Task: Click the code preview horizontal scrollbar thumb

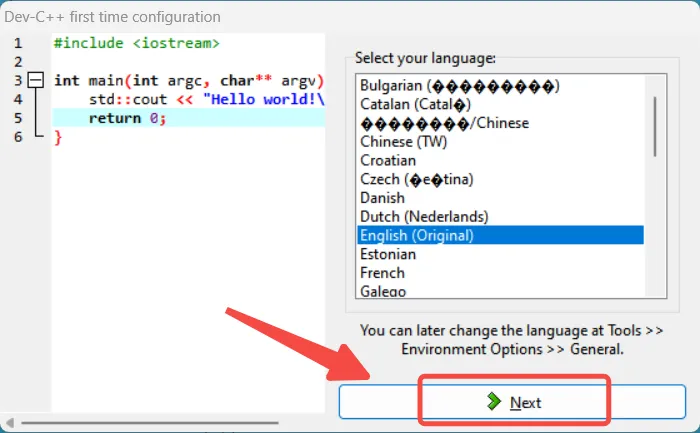Action: [x=150, y=422]
